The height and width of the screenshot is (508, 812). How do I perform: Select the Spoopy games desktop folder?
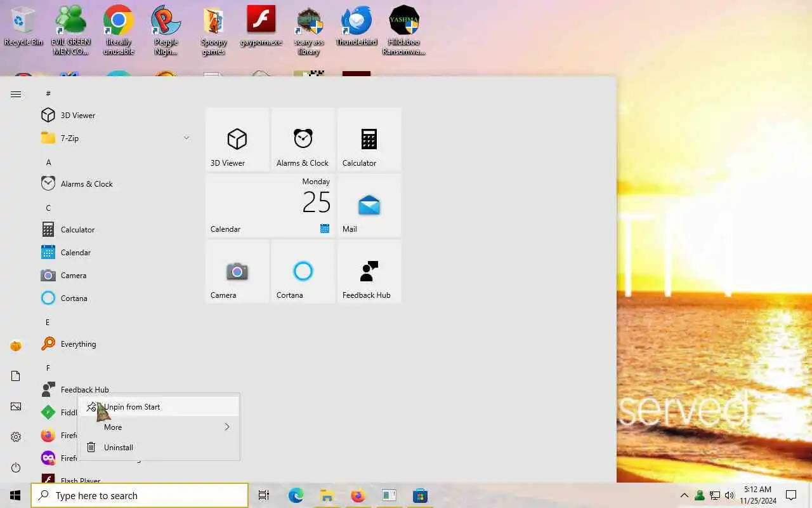(214, 30)
